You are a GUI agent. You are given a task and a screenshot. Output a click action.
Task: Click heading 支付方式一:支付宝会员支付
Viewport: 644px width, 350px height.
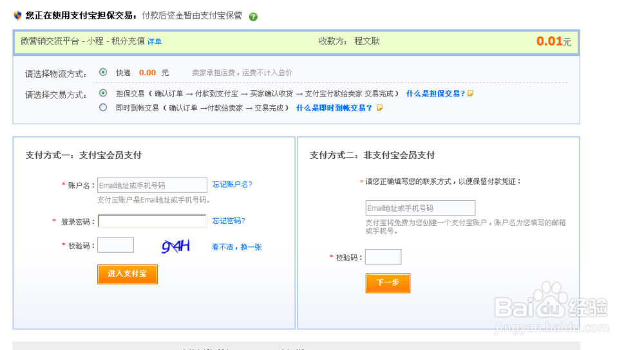coord(83,155)
